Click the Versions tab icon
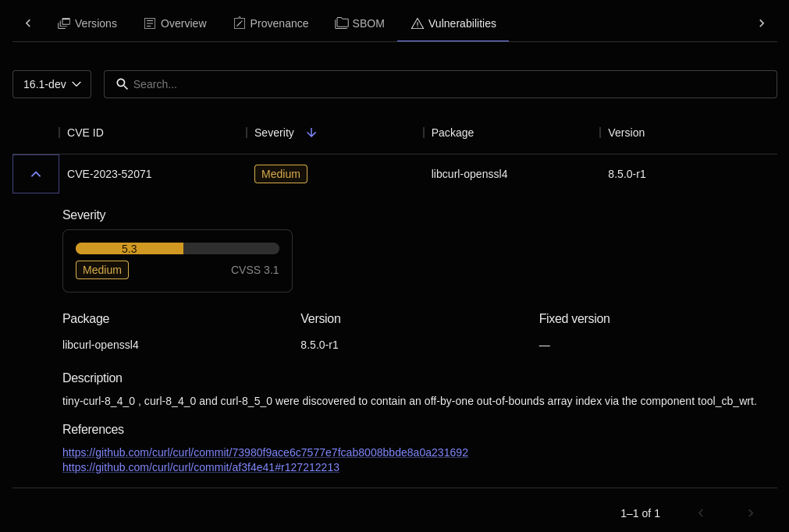The image size is (789, 532). pos(64,23)
